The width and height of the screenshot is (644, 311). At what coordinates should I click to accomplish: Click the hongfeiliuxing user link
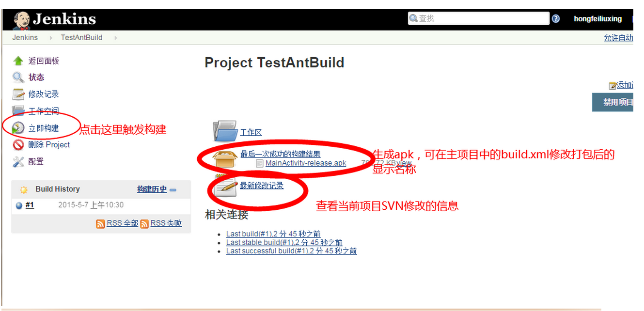pyautogui.click(x=597, y=19)
